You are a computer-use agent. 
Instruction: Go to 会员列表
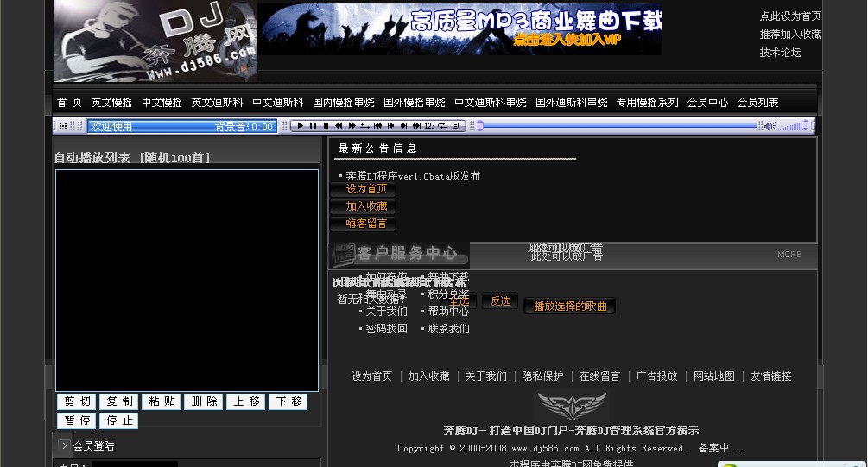point(757,103)
